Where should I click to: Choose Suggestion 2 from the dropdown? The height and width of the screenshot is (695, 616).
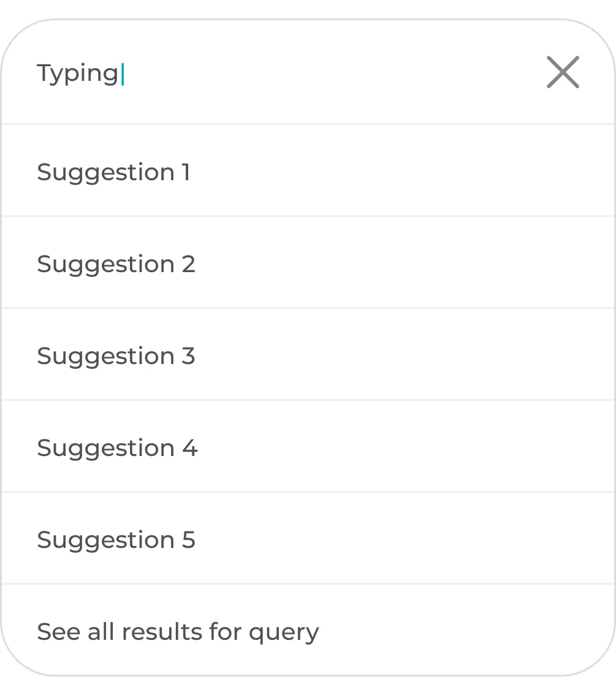[116, 264]
